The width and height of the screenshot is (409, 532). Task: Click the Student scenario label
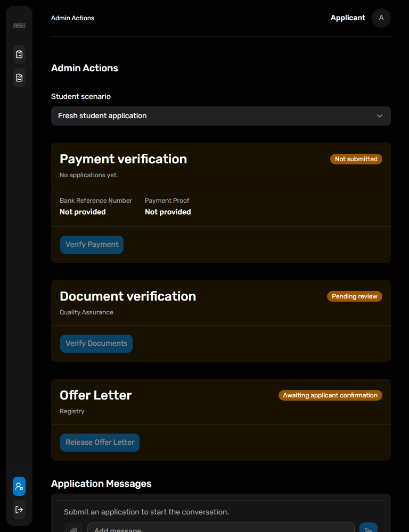[81, 97]
